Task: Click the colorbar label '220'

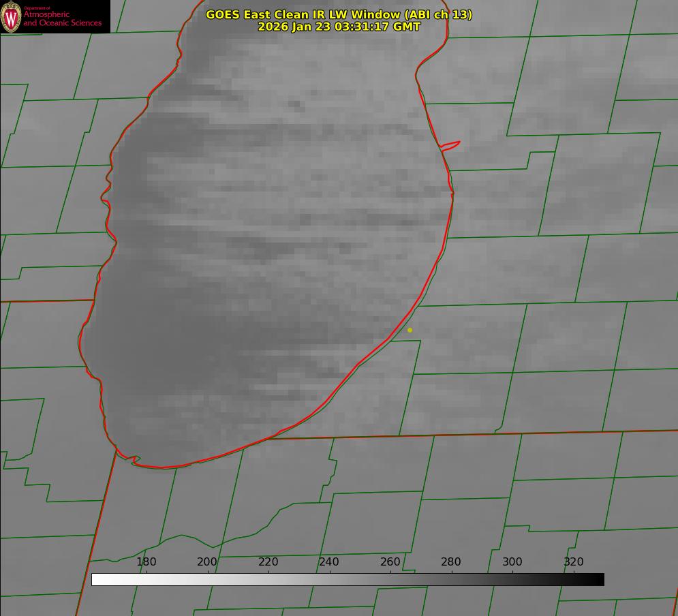Action: pyautogui.click(x=268, y=561)
